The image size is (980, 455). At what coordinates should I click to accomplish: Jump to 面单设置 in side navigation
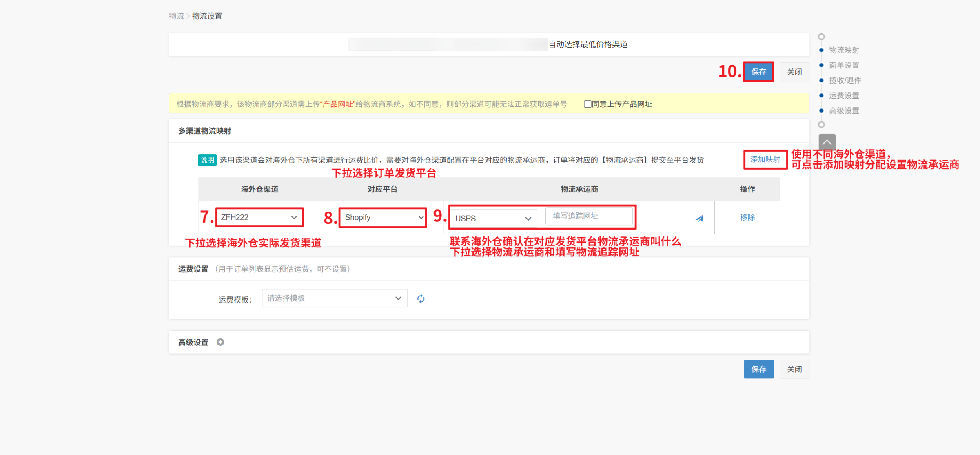click(844, 65)
